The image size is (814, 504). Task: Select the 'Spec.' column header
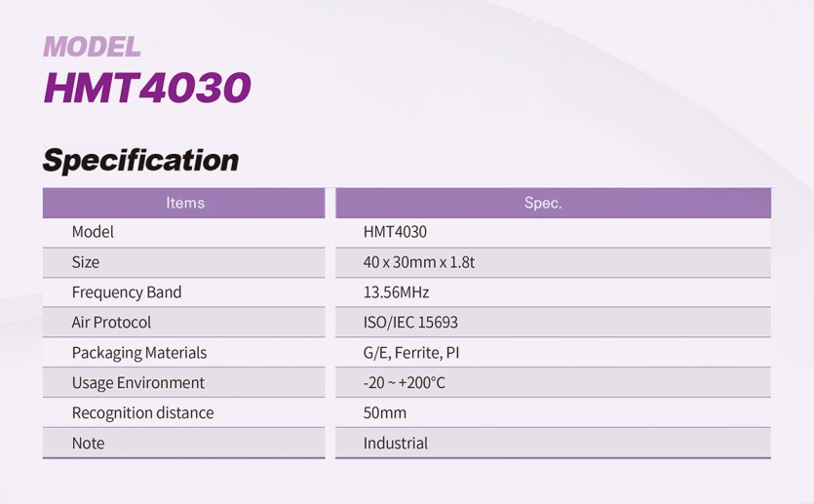pyautogui.click(x=553, y=203)
